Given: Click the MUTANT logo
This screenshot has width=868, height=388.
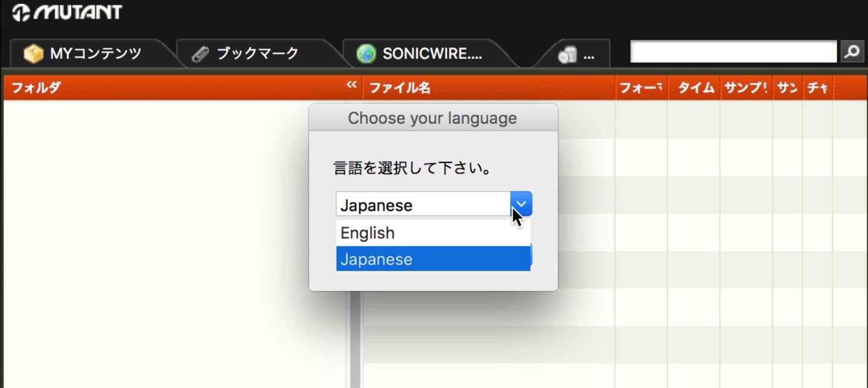Looking at the screenshot, I should [x=67, y=12].
